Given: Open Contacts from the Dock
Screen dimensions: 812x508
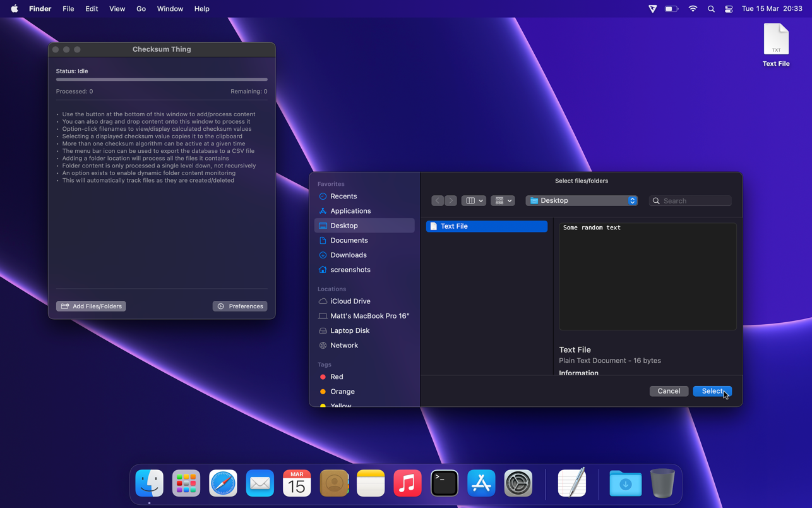Looking at the screenshot, I should click(x=334, y=483).
